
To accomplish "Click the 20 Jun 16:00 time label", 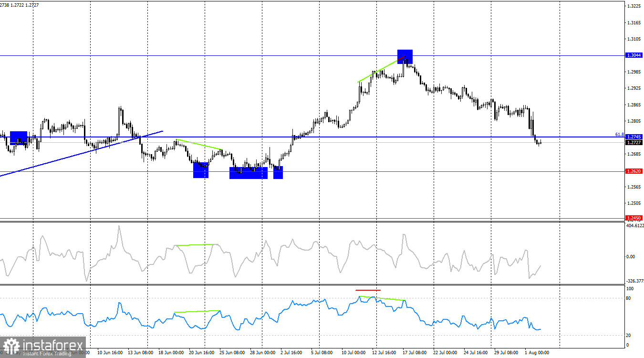I will click(201, 353).
